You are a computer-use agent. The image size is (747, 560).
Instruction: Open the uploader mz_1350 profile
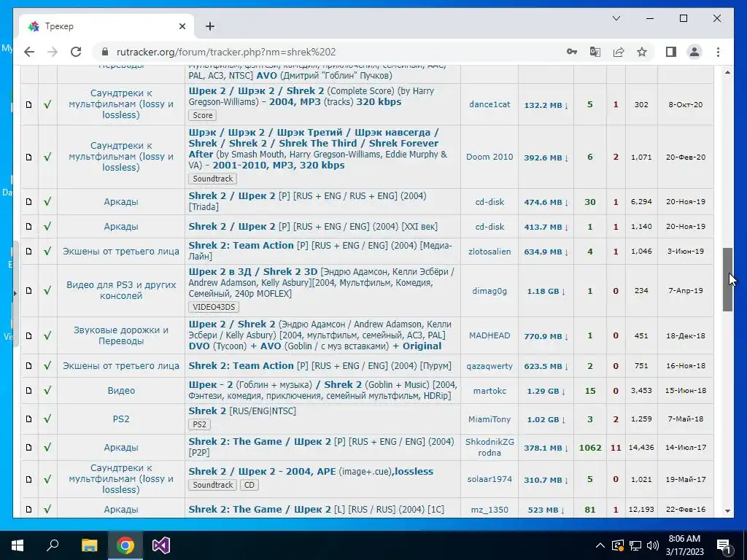(x=489, y=510)
